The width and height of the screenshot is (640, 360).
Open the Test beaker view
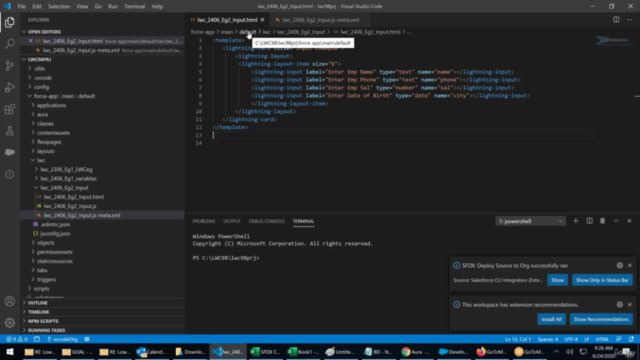point(10,131)
